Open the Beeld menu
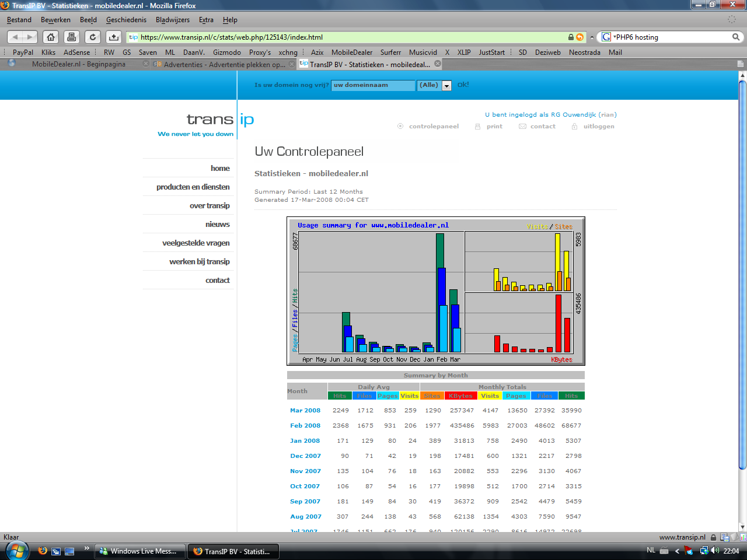Image resolution: width=747 pixels, height=560 pixels. tap(88, 20)
